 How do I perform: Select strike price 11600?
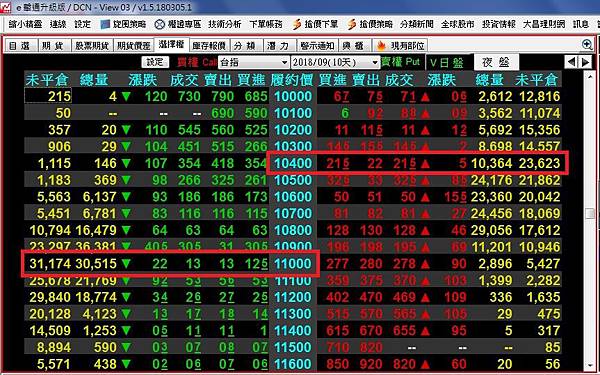pos(293,364)
